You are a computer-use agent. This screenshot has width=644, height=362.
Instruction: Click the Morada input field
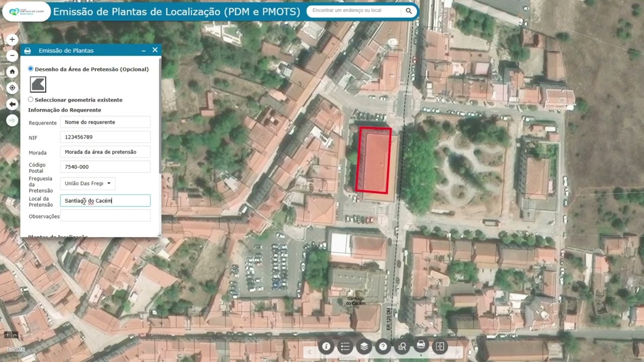tap(105, 152)
